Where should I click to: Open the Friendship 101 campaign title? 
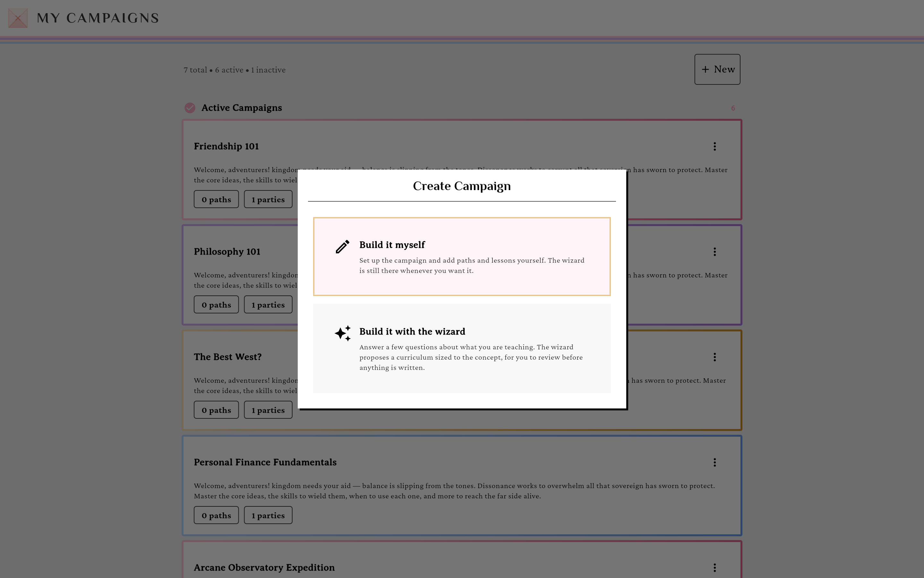coord(227,146)
